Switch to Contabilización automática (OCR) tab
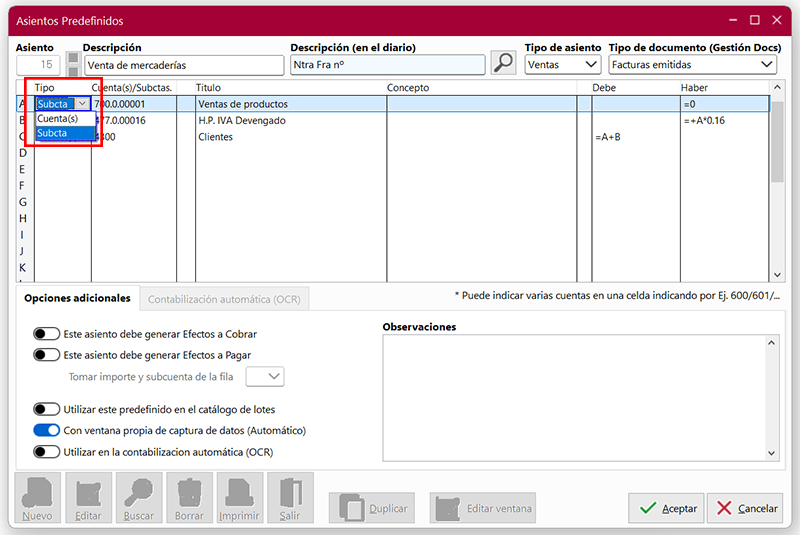Viewport: 800px width, 535px height. tap(225, 298)
